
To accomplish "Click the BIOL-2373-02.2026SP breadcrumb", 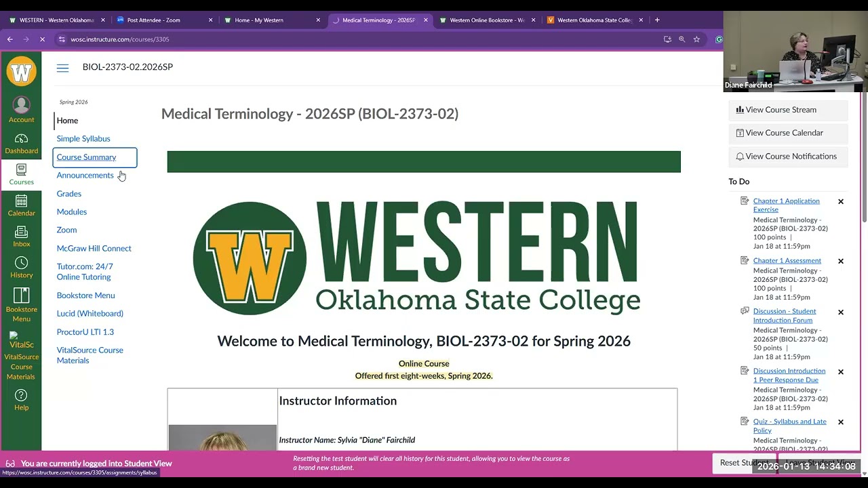I will (x=127, y=67).
